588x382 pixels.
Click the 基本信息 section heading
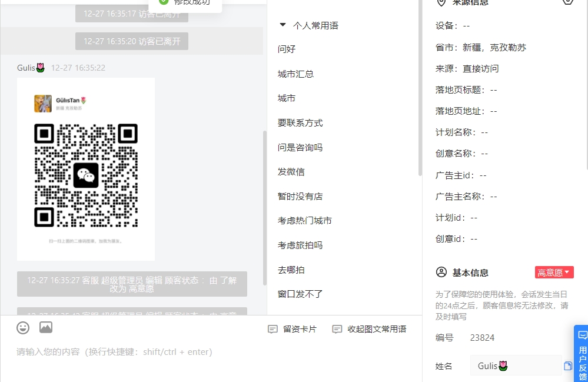(470, 273)
